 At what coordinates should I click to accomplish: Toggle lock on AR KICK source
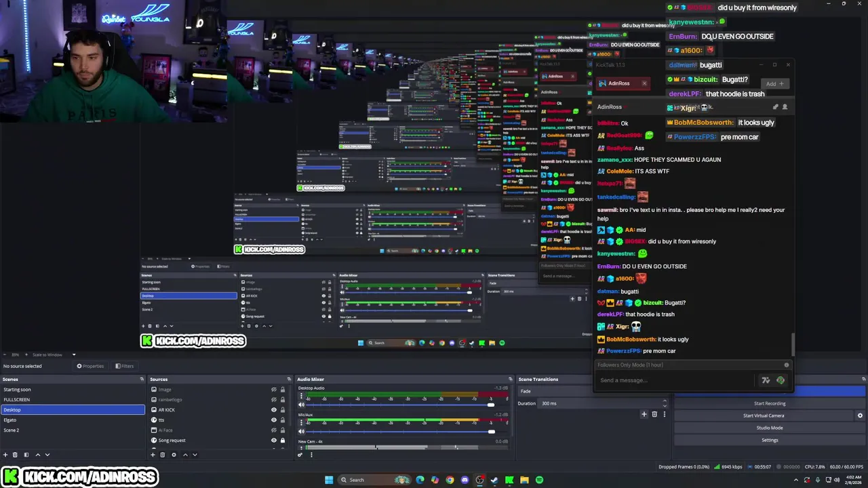[283, 410]
